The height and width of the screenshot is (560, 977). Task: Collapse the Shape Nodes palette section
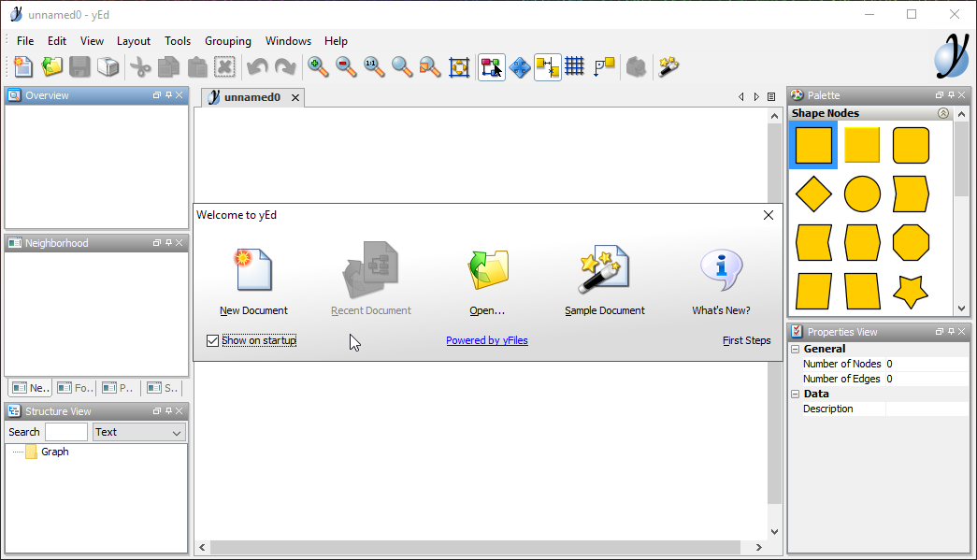(943, 113)
